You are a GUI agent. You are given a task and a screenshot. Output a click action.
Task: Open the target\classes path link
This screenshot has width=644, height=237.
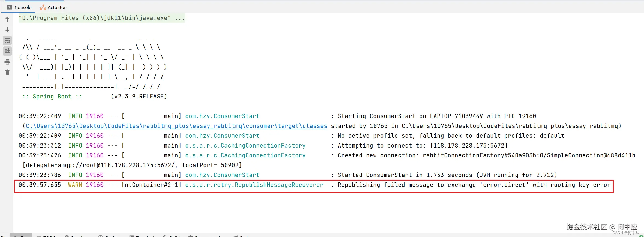tap(176, 126)
